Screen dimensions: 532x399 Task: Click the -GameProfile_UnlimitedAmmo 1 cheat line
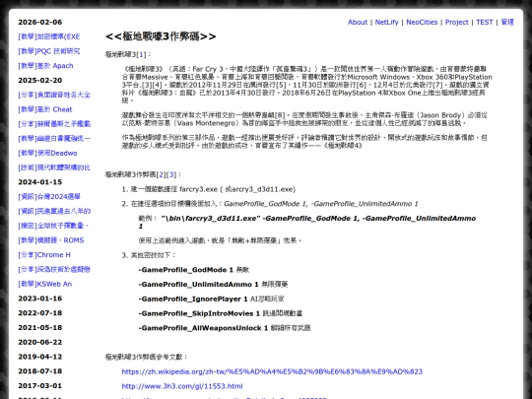click(x=213, y=285)
